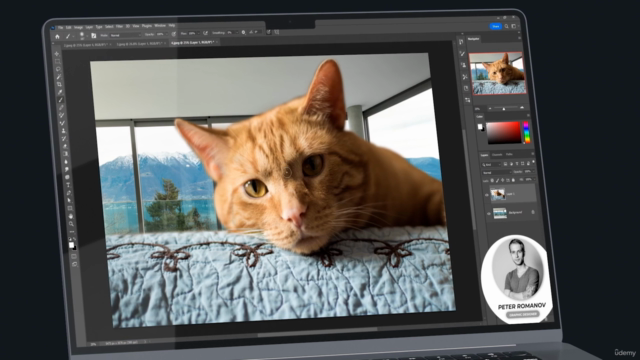Click the Layer 1 thumbnail
This screenshot has width=640, height=360.
498,194
